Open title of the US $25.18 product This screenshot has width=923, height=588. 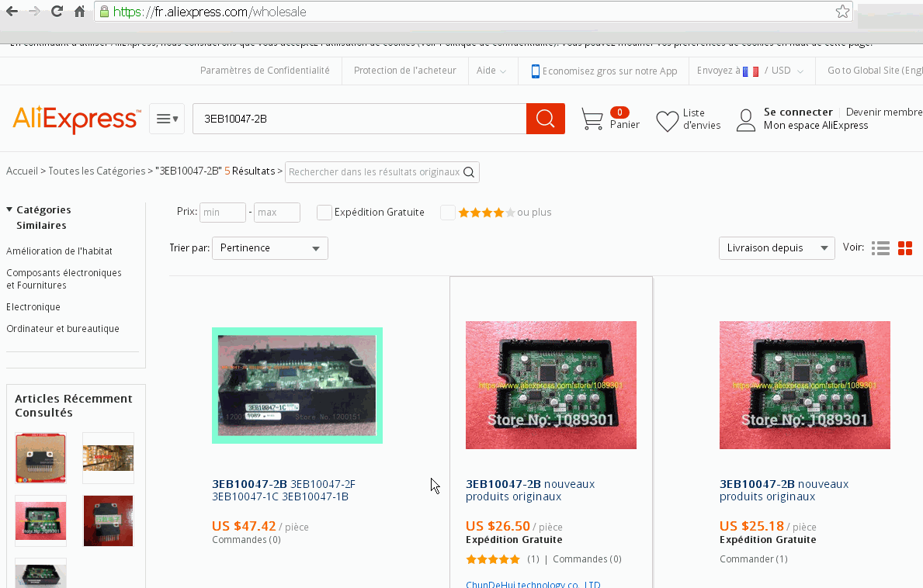pos(784,490)
